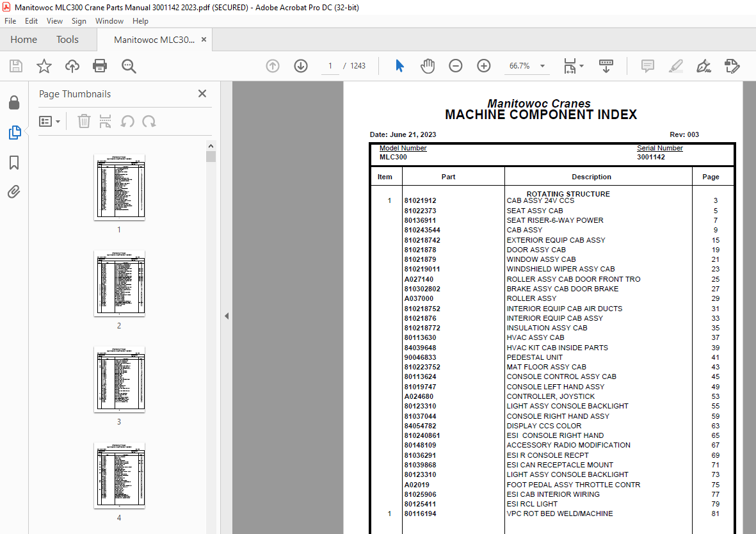
Task: Open thumbnail options dropdown
Action: [49, 121]
